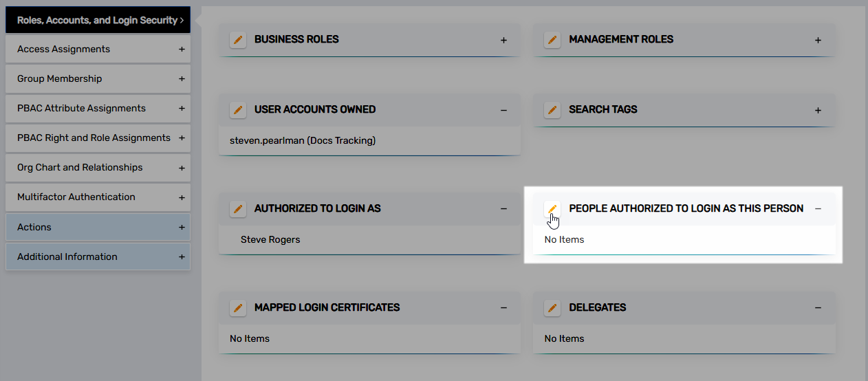
Task: Select Multifactor Authentication in the sidebar
Action: pos(98,197)
